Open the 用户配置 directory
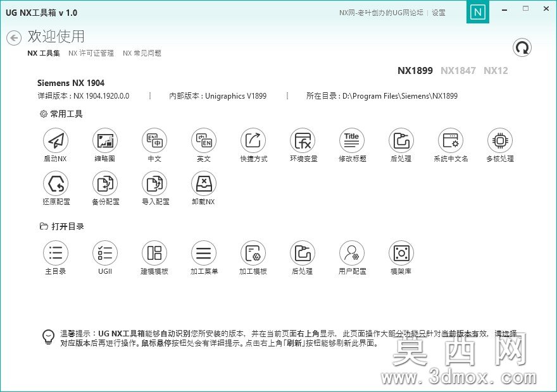The image size is (557, 392). 352,253
